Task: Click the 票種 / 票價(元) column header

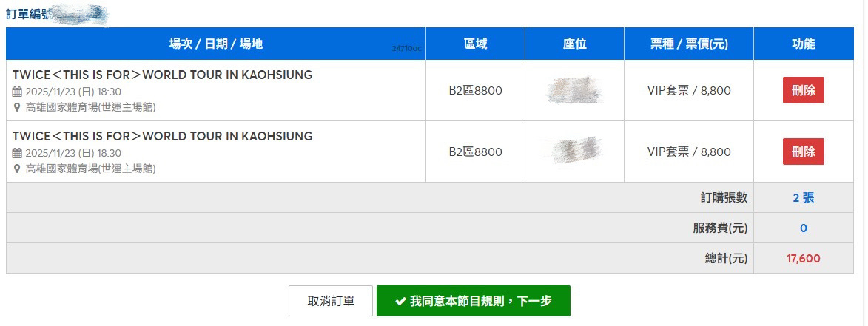Action: [x=689, y=44]
